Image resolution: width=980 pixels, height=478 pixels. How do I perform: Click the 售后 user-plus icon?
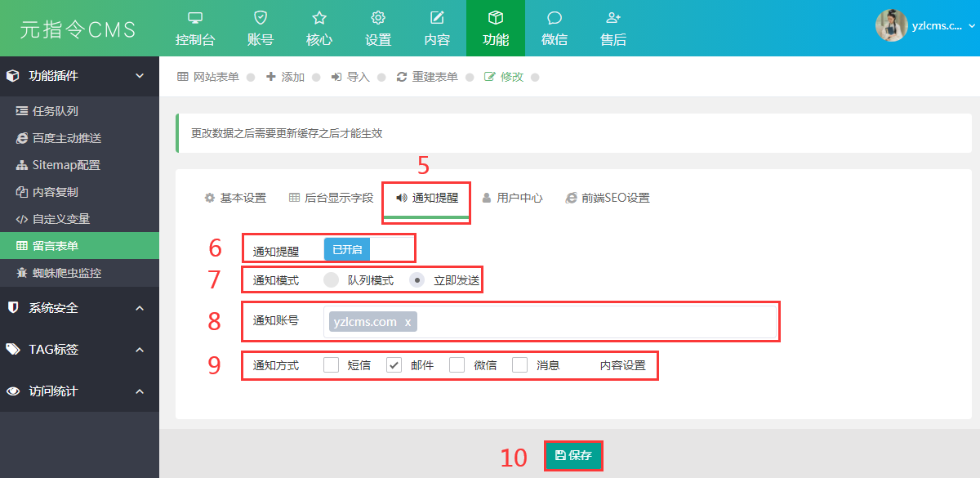tap(613, 18)
